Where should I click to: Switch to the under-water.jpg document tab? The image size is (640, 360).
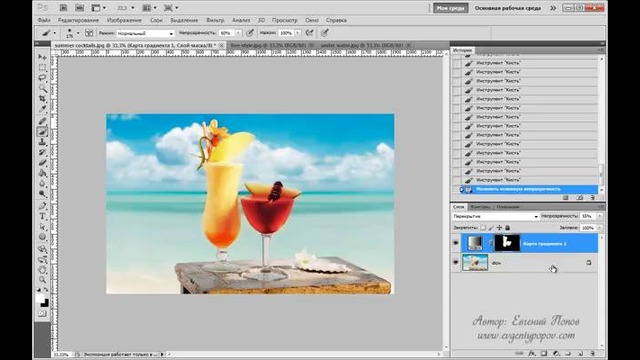362,45
